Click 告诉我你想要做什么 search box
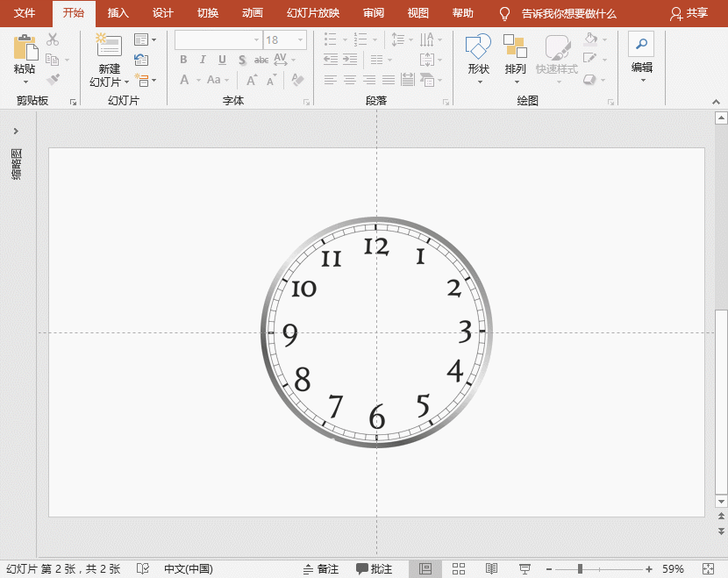Screen dimensions: 728x578 568,14
